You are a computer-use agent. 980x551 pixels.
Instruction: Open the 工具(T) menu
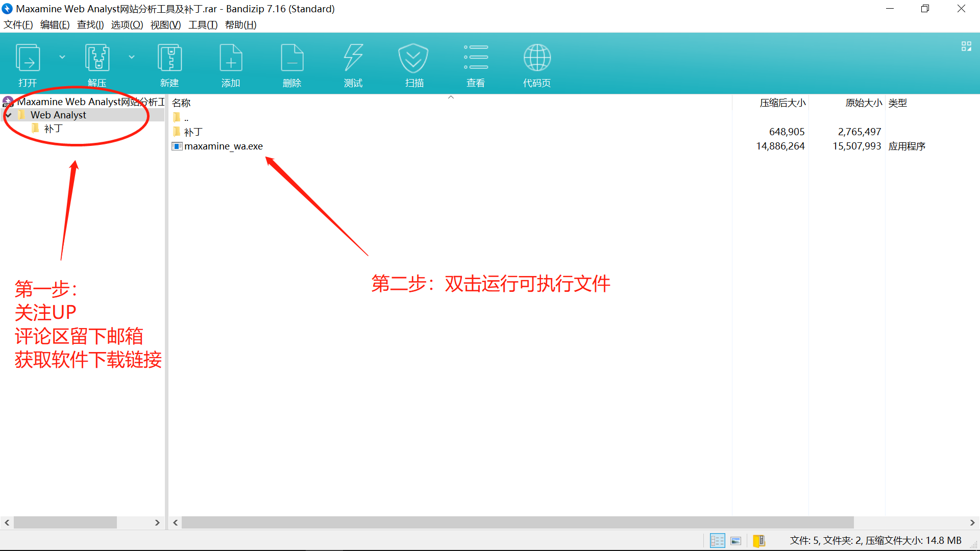tap(202, 24)
